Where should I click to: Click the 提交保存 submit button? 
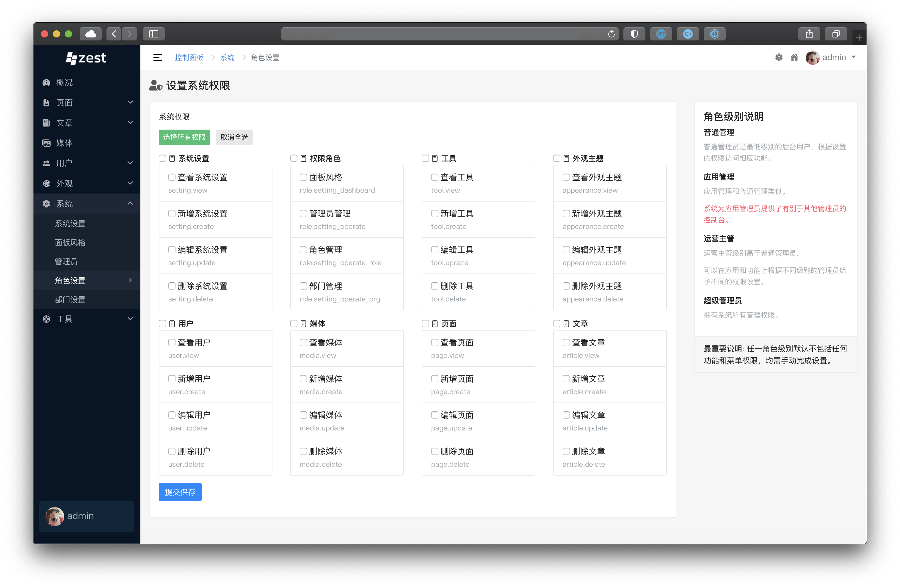tap(180, 492)
